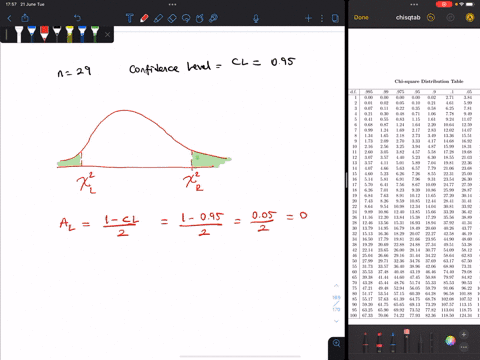Tap the microphone recording icon
Image resolution: width=480 pixels, height=360 pixels.
pyautogui.click(x=256, y=18)
